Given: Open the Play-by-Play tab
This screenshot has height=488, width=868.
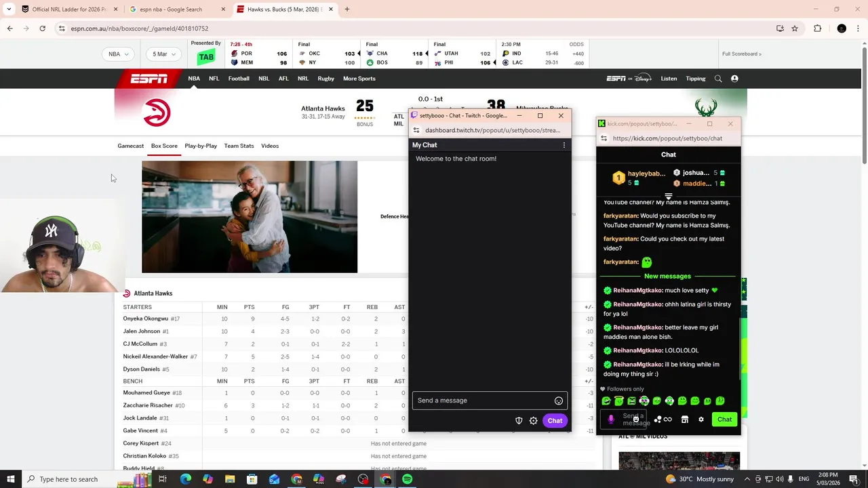Looking at the screenshot, I should [201, 146].
